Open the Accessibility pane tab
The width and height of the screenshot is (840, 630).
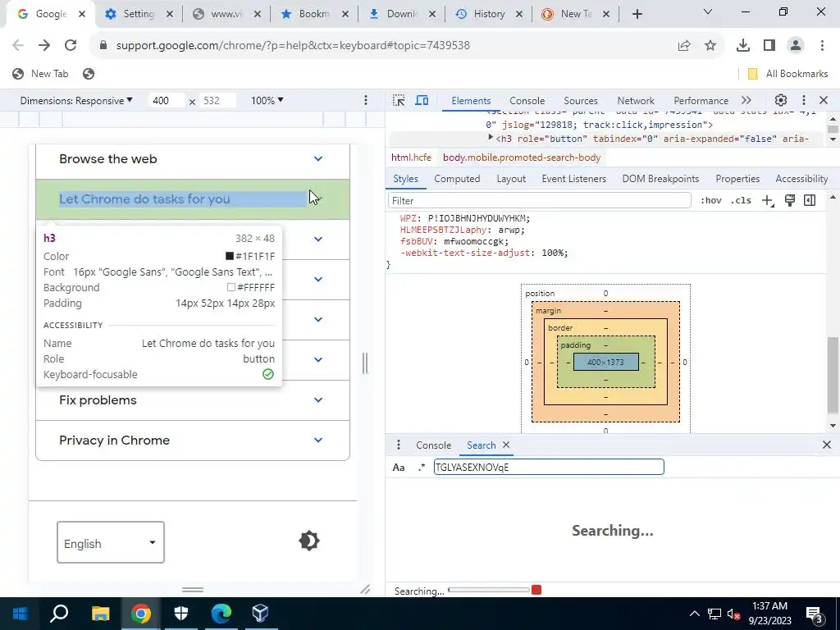pyautogui.click(x=801, y=179)
